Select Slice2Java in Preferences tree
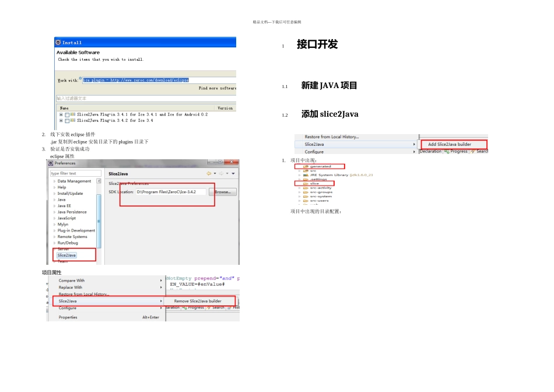The height and width of the screenshot is (392, 554). 67,255
